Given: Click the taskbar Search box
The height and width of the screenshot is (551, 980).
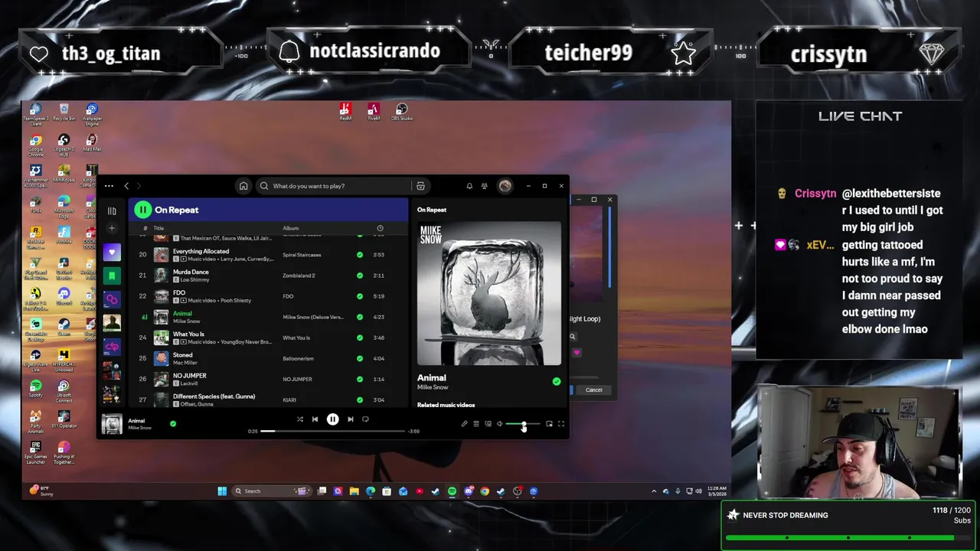Looking at the screenshot, I should (x=272, y=491).
